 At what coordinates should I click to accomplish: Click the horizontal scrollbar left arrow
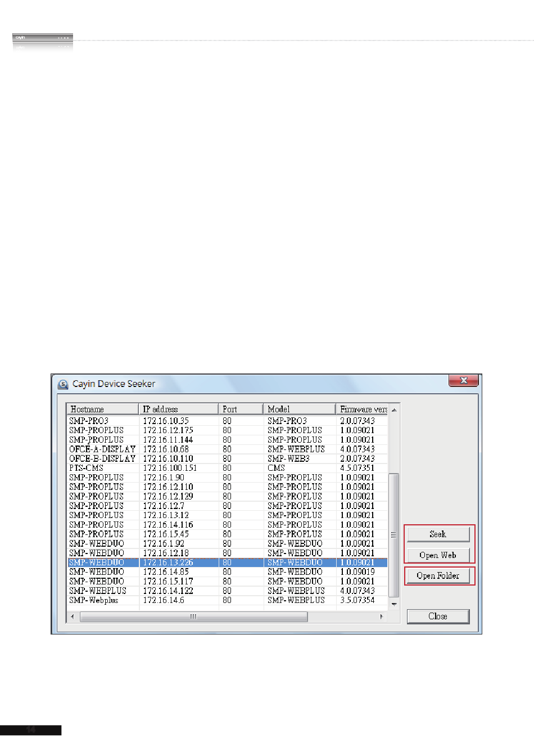(x=72, y=616)
